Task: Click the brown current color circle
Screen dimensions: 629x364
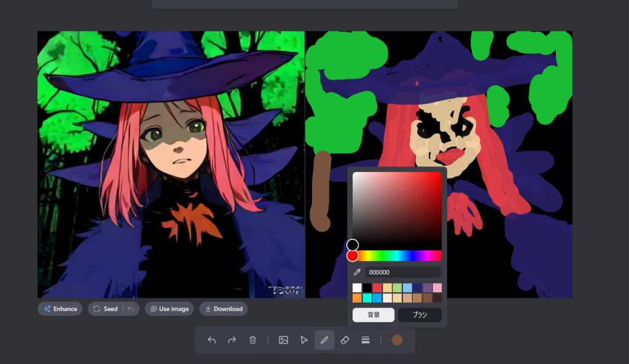Action: click(397, 340)
